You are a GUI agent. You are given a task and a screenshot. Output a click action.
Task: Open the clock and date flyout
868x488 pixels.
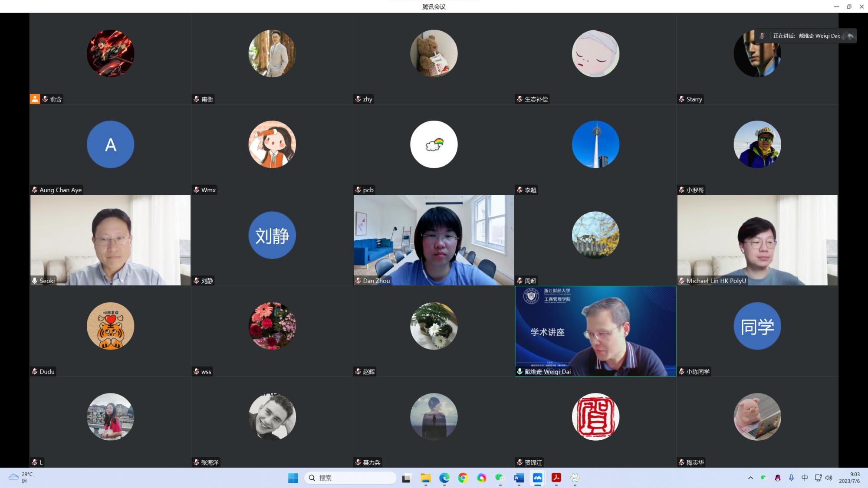(x=849, y=478)
